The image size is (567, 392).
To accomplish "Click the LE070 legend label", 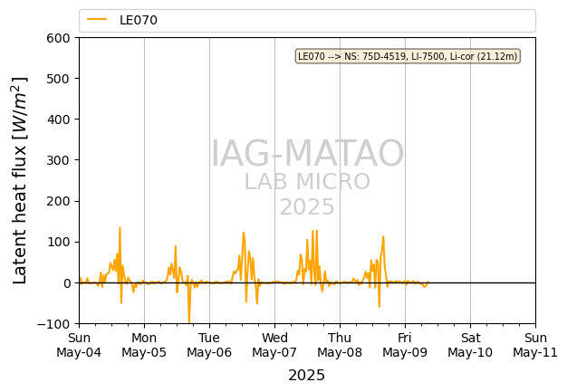I will coord(139,20).
